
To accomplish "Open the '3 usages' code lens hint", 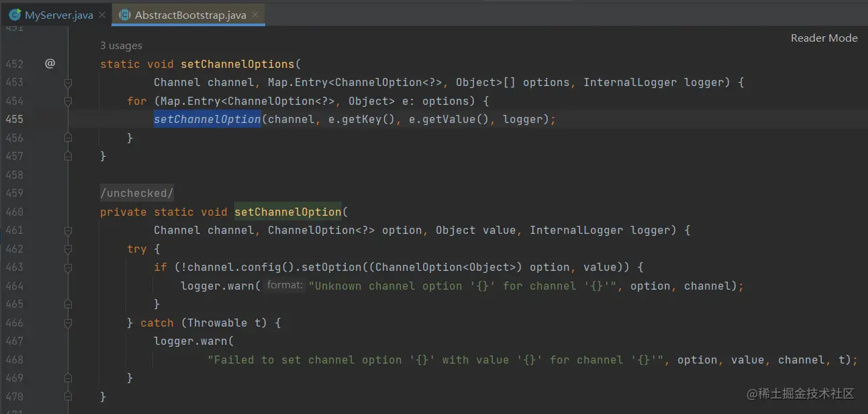I will (x=121, y=46).
